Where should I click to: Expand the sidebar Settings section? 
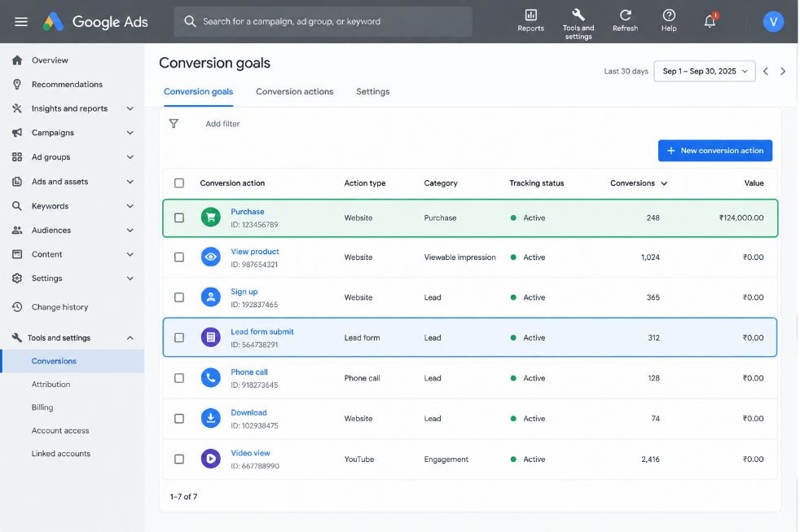[130, 279]
